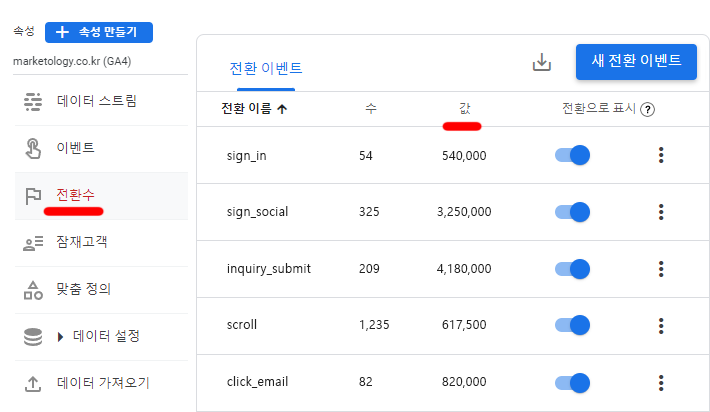Viewport: 710px width, 412px height.
Task: Switch off scroll conversion toggle
Action: pyautogui.click(x=572, y=325)
